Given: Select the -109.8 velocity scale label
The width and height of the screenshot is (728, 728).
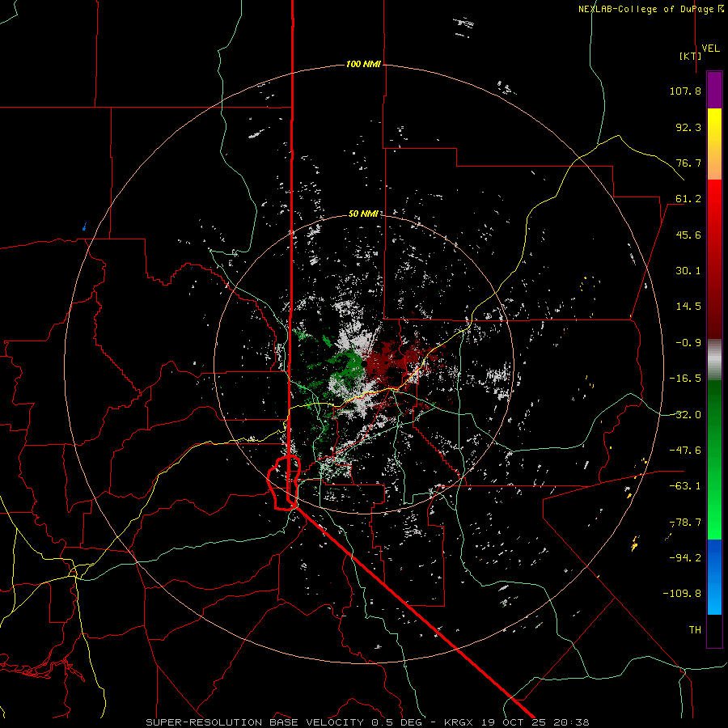Looking at the screenshot, I should (x=682, y=594).
